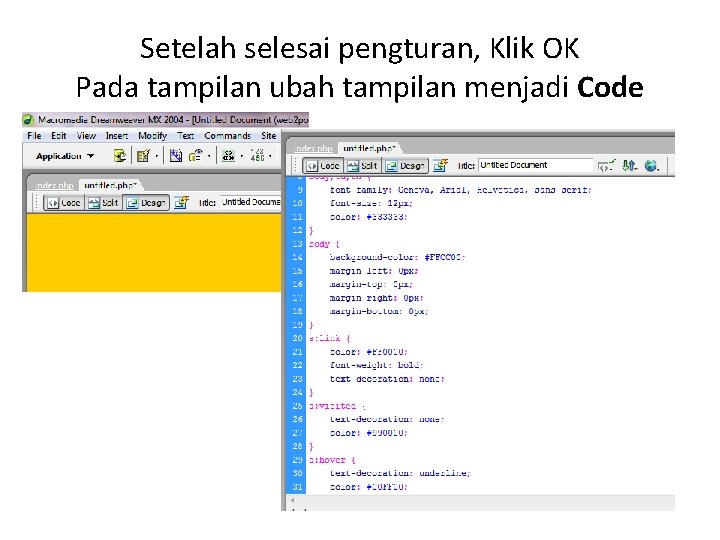Click left scroll arrow of horizontal scrollbar
Image resolution: width=720 pixels, height=540 pixels.
(292, 501)
